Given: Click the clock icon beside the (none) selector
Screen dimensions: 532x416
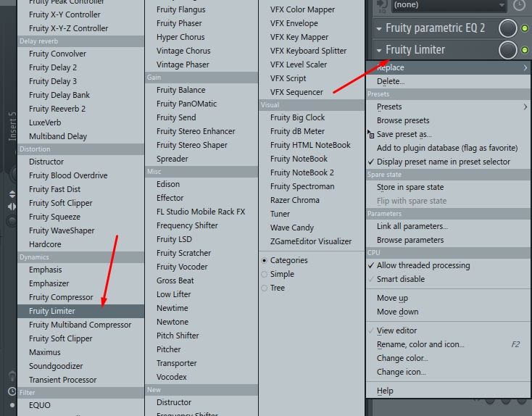Looking at the screenshot, I should click(519, 4).
